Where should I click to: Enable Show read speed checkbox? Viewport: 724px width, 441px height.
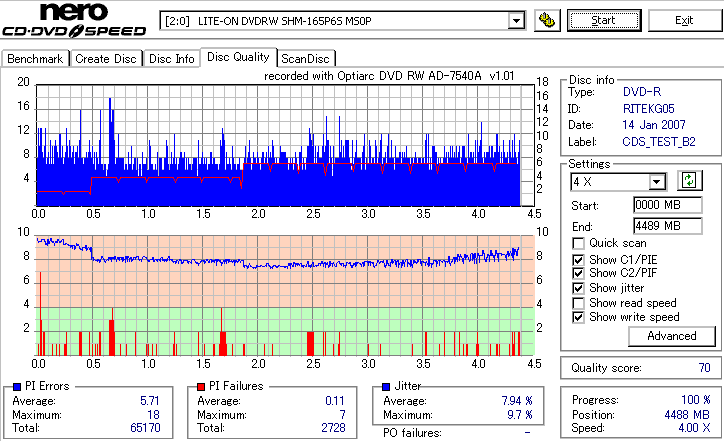578,303
